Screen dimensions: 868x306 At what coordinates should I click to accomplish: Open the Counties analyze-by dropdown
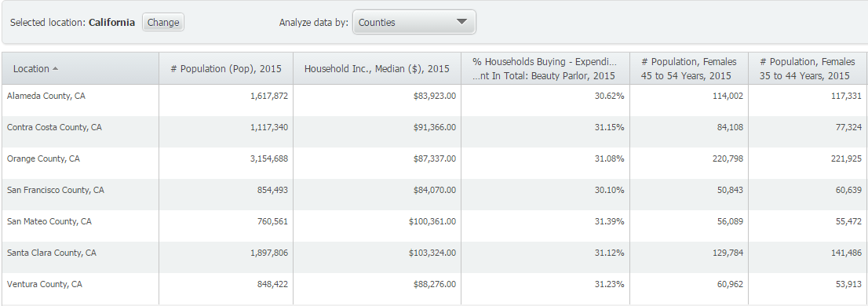point(414,22)
